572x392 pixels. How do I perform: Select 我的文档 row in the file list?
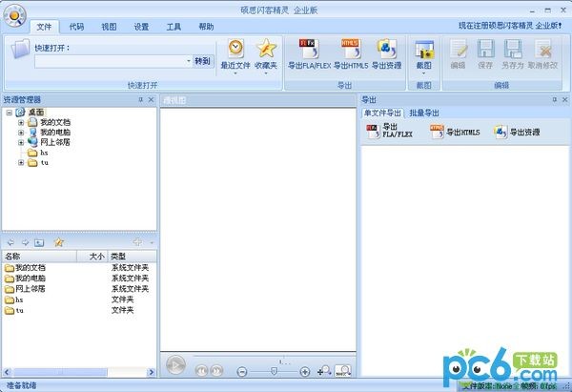click(x=79, y=268)
